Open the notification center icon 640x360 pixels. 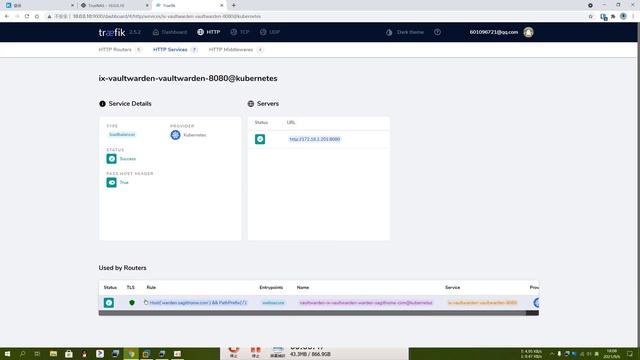[630, 354]
